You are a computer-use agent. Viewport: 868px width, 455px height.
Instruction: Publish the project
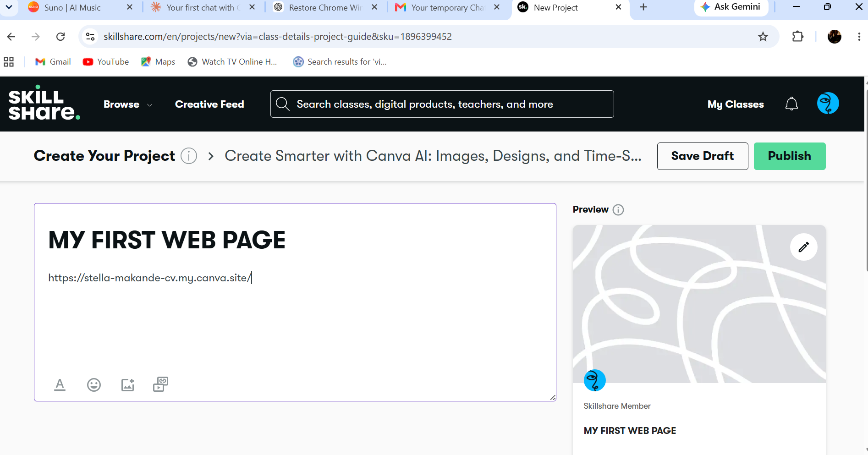[x=790, y=156]
